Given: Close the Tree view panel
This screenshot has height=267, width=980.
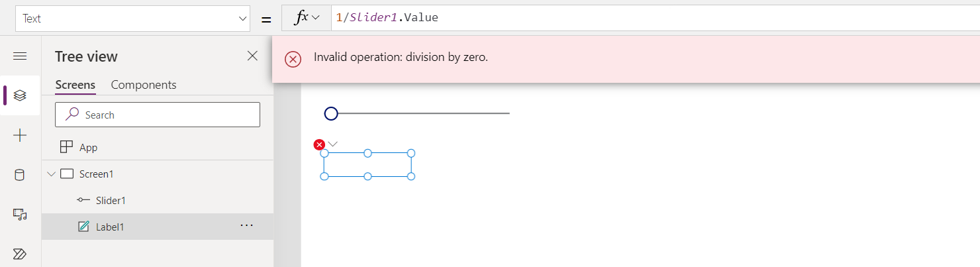Looking at the screenshot, I should pos(252,56).
